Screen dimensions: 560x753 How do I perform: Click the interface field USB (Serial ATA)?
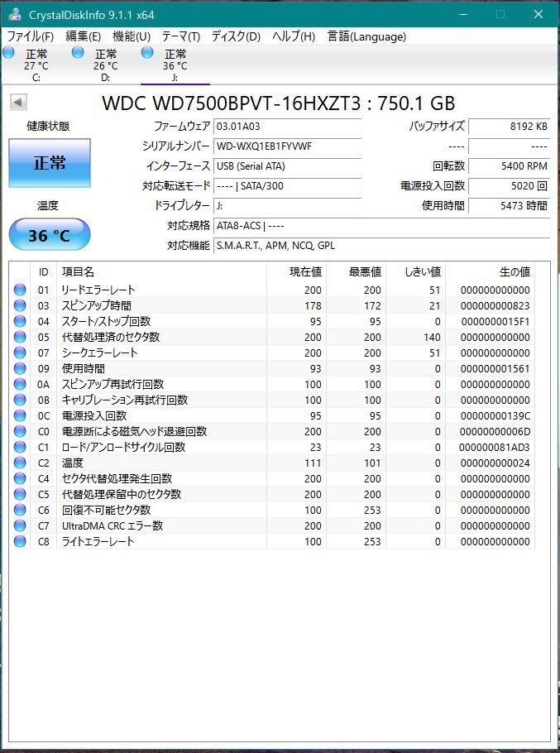pos(287,166)
